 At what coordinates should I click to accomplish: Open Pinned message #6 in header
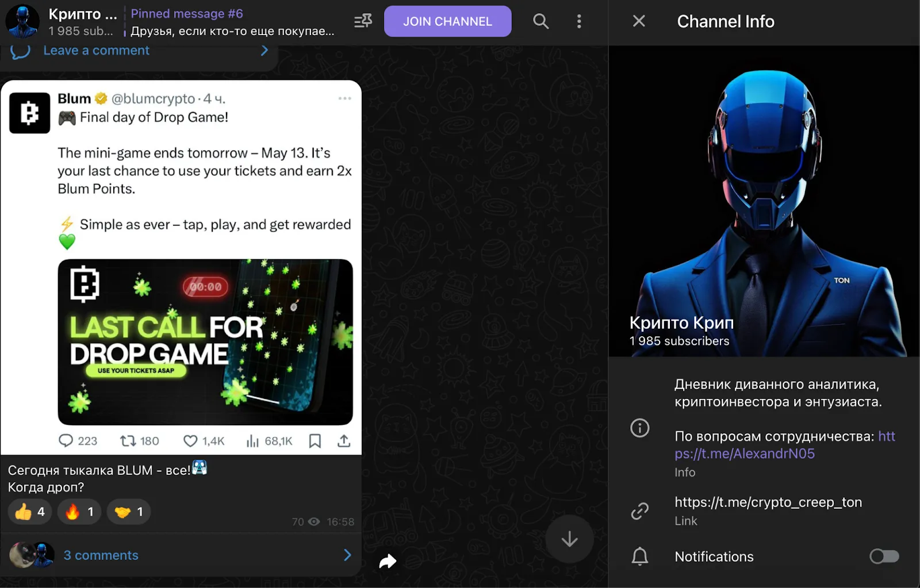pos(232,22)
